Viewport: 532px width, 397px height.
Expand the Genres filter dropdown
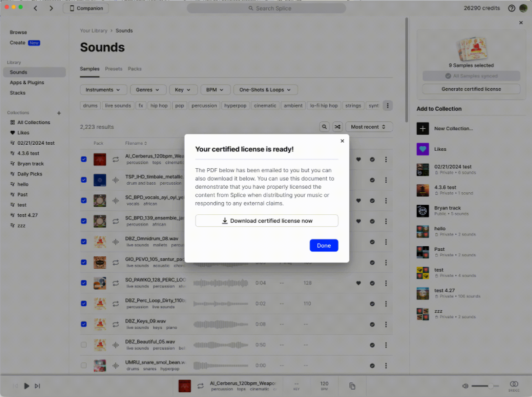click(148, 89)
